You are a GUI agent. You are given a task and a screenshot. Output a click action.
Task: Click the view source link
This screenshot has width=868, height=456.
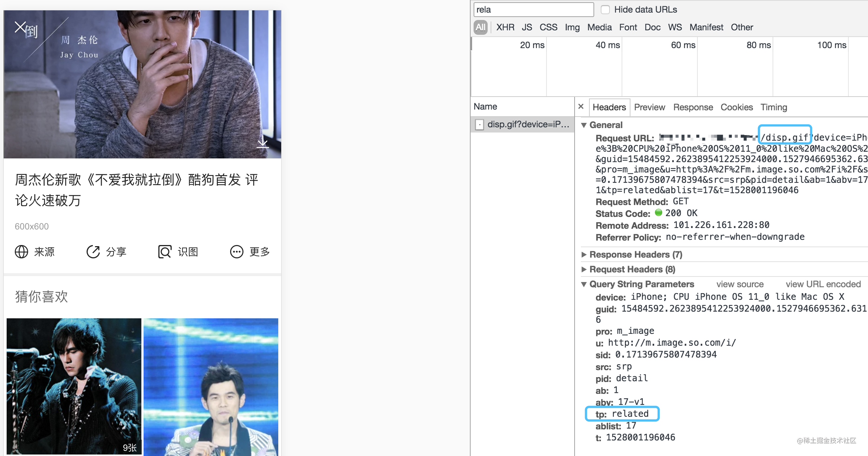coord(740,284)
